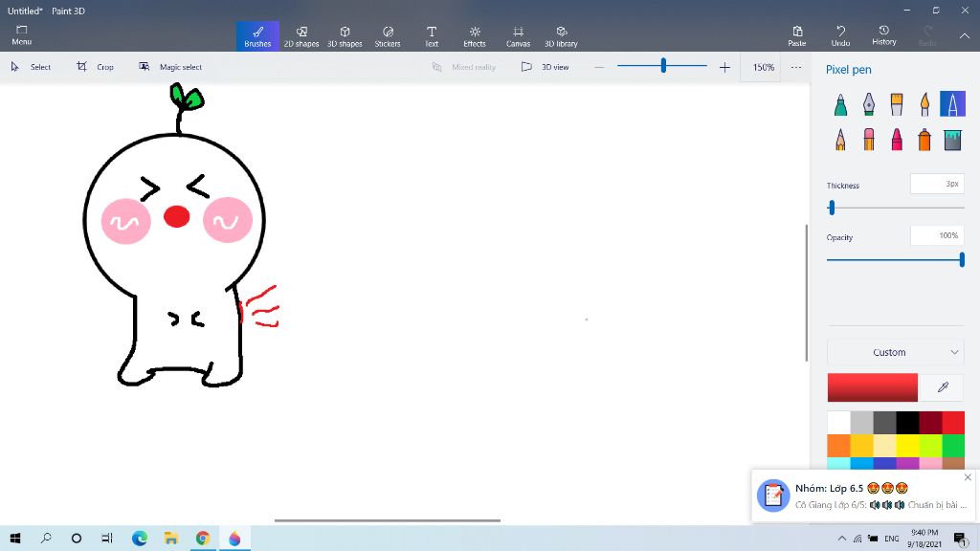Open the Custom material dropdown

pyautogui.click(x=895, y=352)
